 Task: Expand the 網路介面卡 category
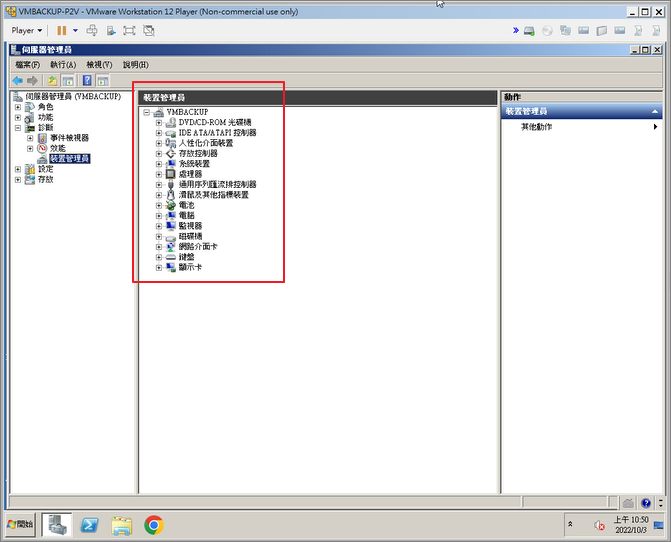(x=159, y=246)
